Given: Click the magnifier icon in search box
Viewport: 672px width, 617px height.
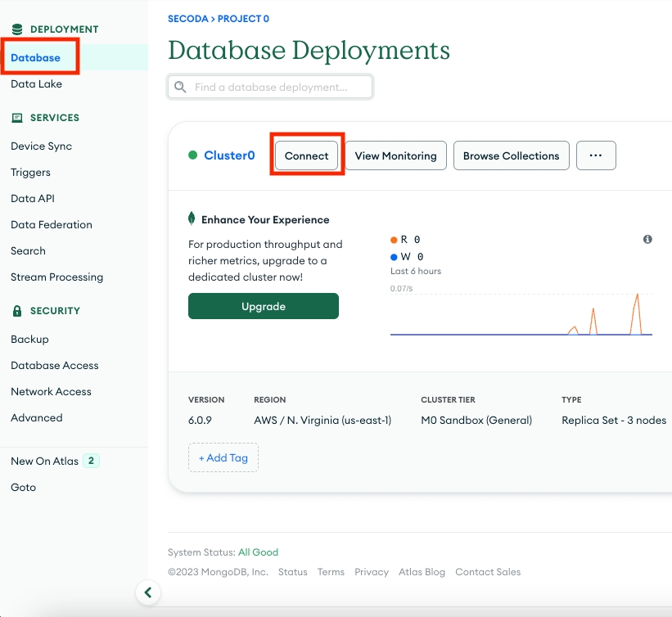Looking at the screenshot, I should point(181,88).
